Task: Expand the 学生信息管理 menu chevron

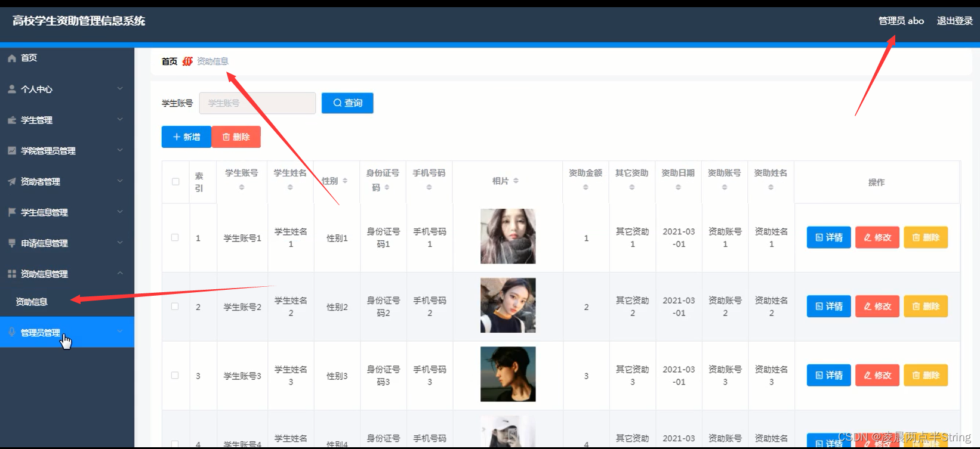Action: point(120,212)
